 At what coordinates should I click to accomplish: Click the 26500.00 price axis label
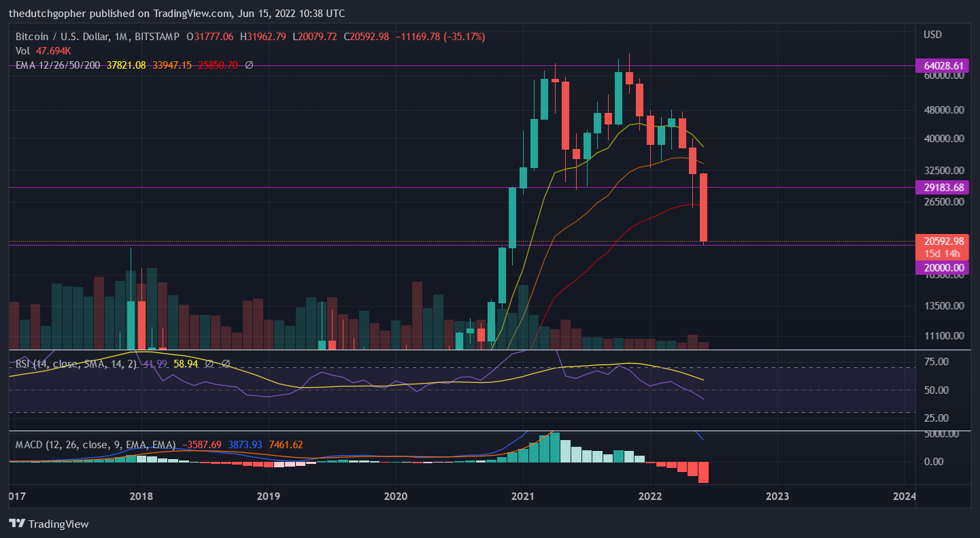tap(944, 201)
